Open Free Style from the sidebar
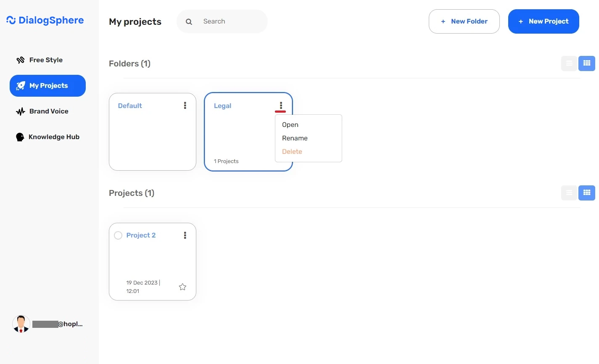The height and width of the screenshot is (364, 599). pyautogui.click(x=45, y=60)
